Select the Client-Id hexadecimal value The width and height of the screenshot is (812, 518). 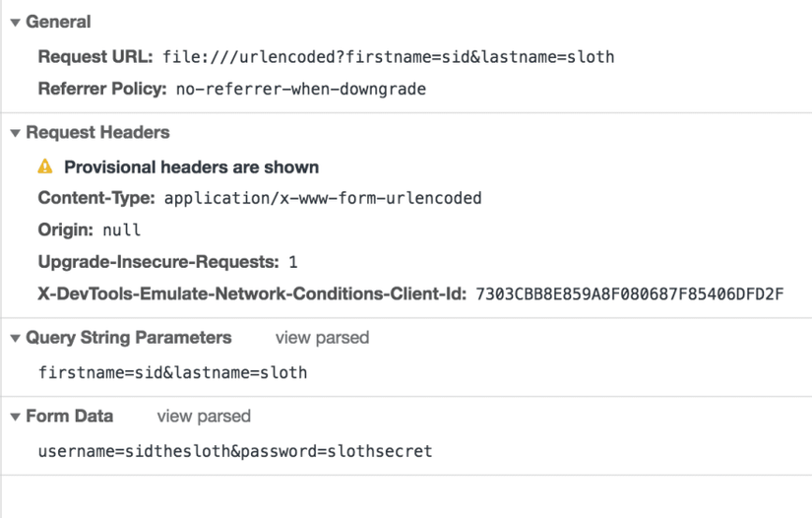629,293
